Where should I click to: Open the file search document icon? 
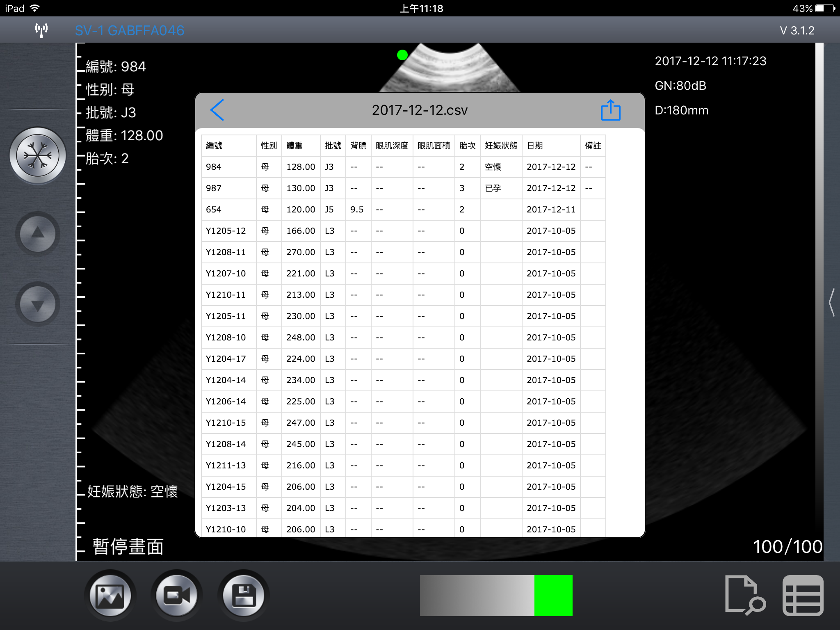(745, 595)
